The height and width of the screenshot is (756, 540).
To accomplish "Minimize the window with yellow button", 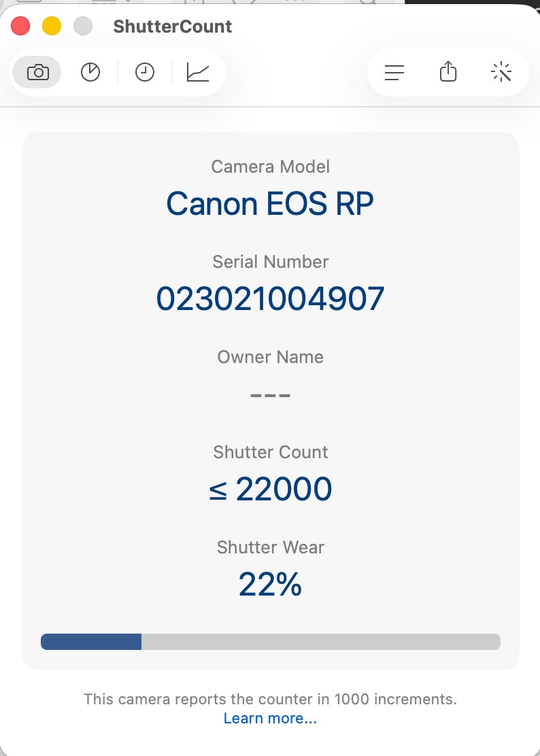I will click(52, 27).
